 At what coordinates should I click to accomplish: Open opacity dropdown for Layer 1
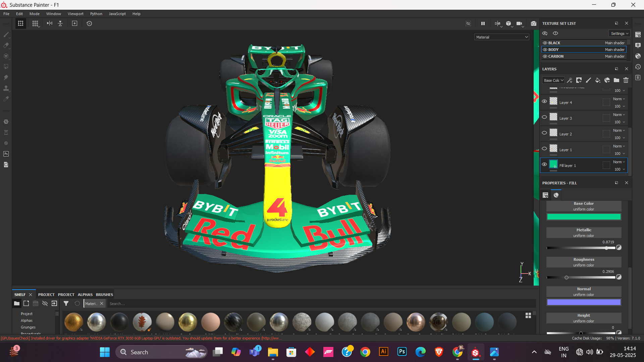click(620, 154)
